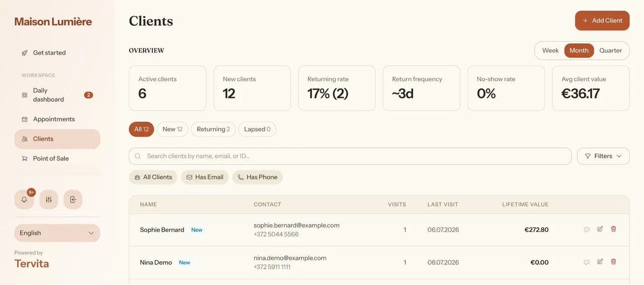Toggle the Has Phone filter chip
The image size is (644, 285).
tap(258, 177)
